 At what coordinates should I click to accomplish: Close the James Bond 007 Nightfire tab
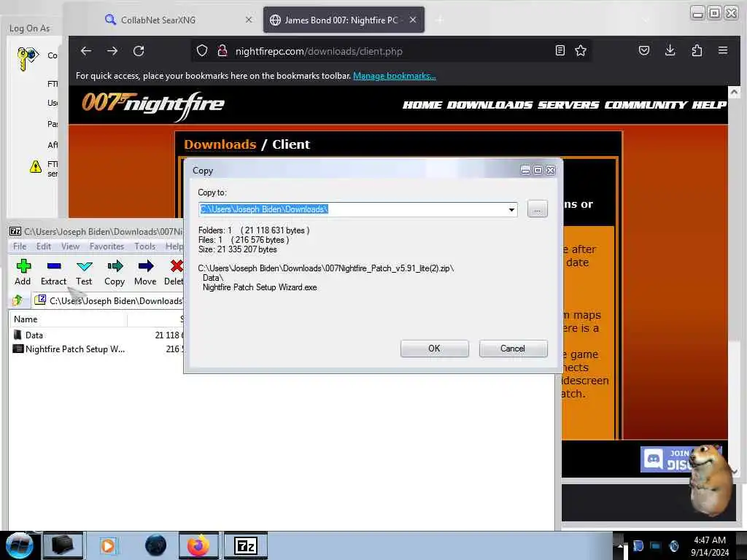[413, 20]
